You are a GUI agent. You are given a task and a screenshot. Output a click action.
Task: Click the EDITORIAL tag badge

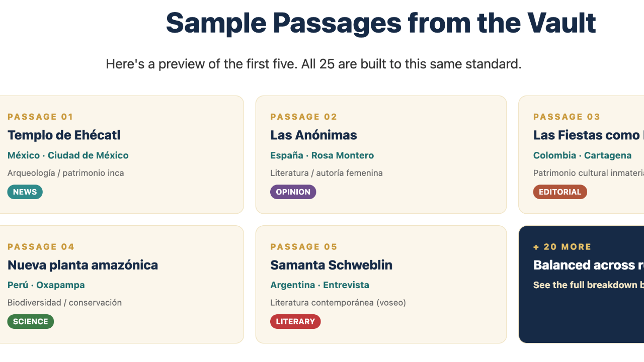560,192
